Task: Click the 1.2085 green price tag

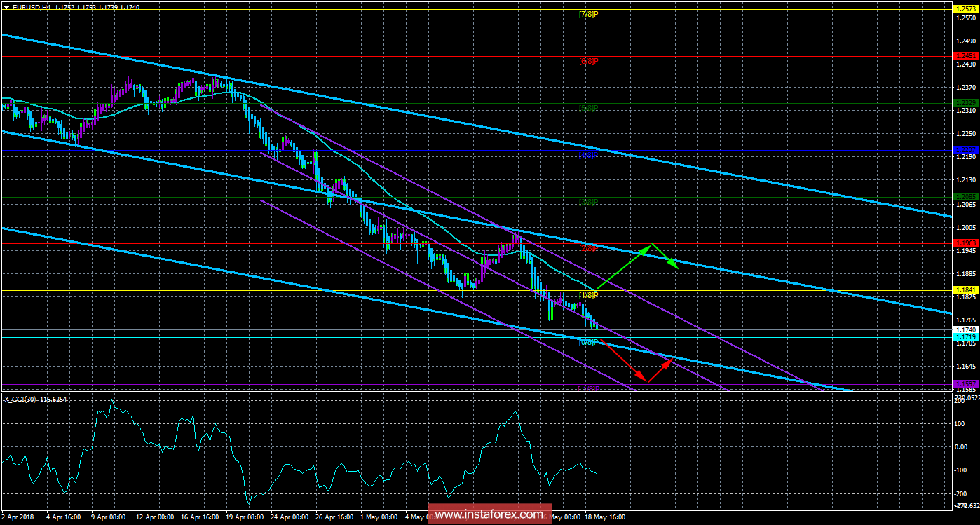Action: coord(965,197)
